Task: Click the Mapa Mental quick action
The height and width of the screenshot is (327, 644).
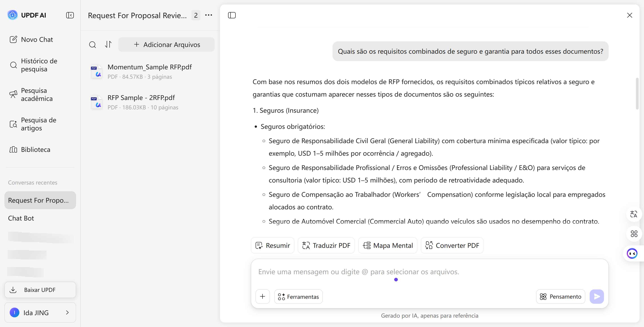Action: 388,246
